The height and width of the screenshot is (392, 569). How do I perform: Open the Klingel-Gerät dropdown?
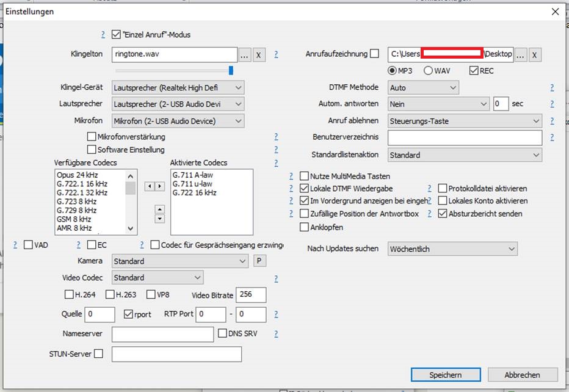[178, 88]
